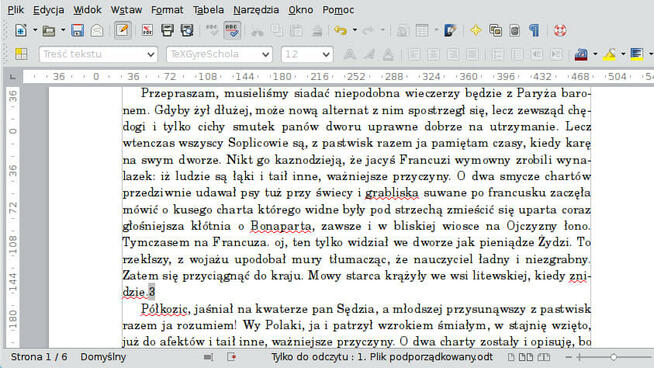Expand the Undo history dropdown arrow
Image resolution: width=654 pixels, height=368 pixels.
355,30
